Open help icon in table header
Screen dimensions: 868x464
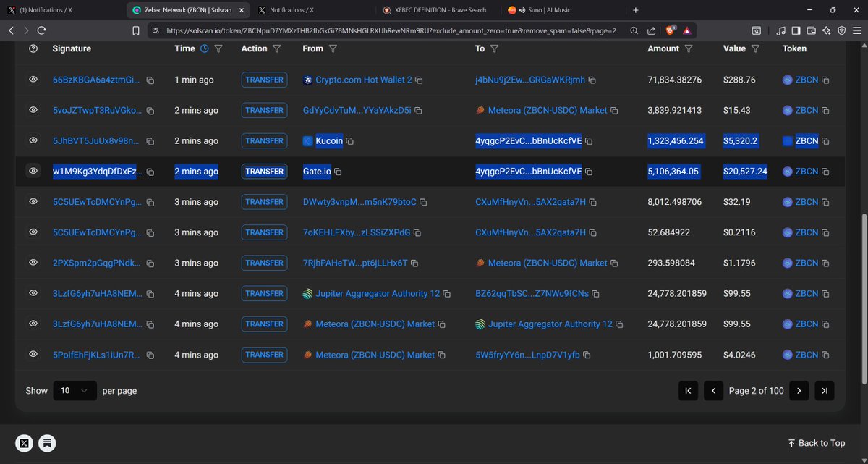coord(33,48)
